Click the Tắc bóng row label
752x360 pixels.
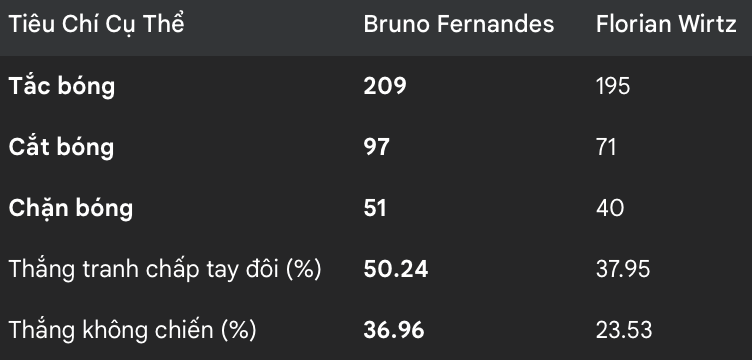(x=62, y=86)
